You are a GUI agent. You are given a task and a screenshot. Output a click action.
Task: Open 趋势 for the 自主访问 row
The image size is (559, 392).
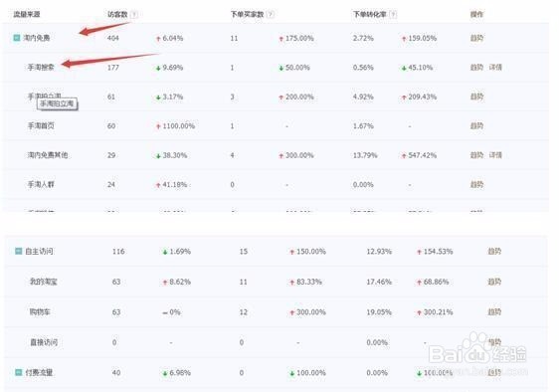coord(494,252)
